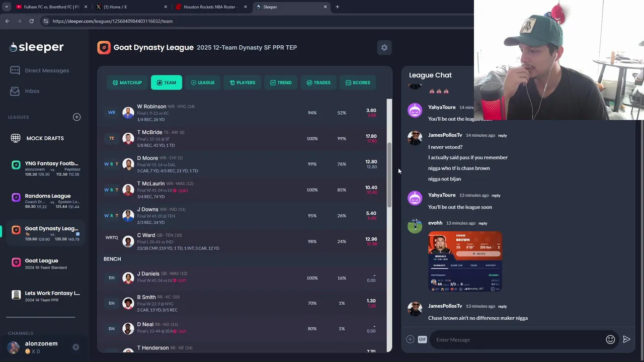644x362 pixels.
Task: Switch to Fulham FC vs. Brentford tab
Action: (x=51, y=7)
